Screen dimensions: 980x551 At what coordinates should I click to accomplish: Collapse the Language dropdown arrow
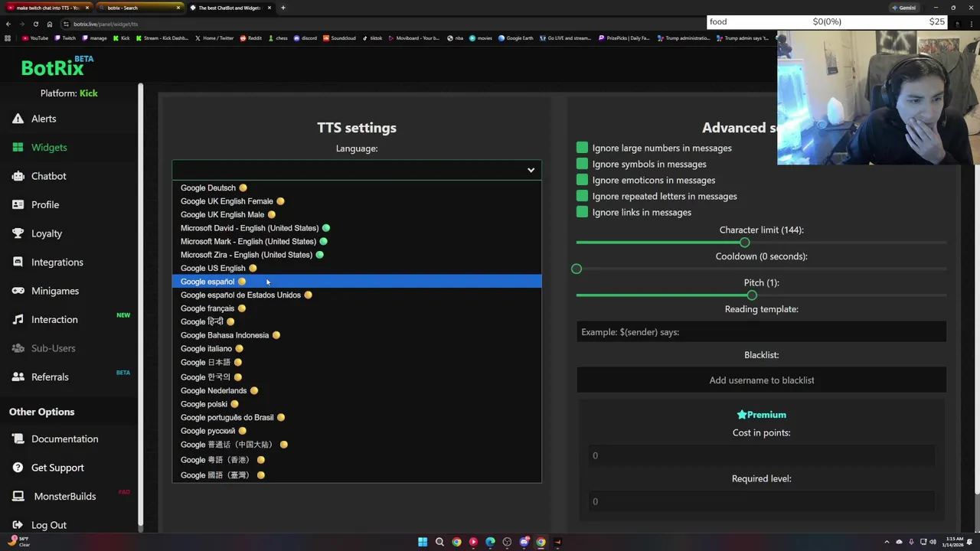[x=531, y=170]
